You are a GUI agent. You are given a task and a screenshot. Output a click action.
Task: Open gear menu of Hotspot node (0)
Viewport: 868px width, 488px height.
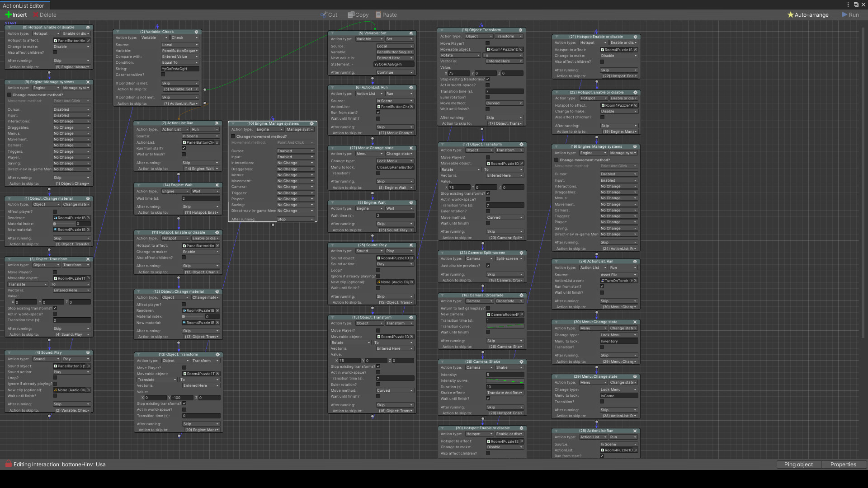point(88,28)
